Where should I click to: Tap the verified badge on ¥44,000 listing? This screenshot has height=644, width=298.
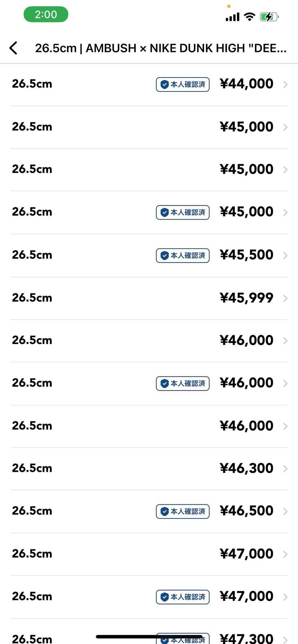183,84
